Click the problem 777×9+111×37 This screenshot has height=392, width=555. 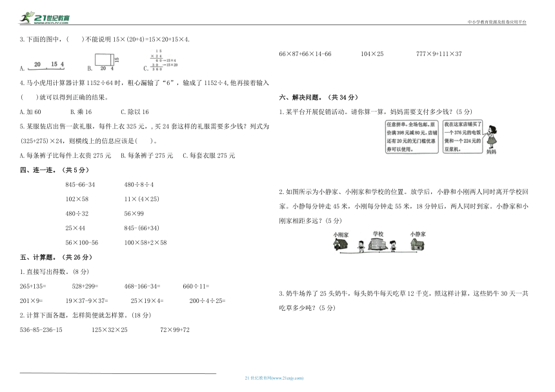coord(439,54)
